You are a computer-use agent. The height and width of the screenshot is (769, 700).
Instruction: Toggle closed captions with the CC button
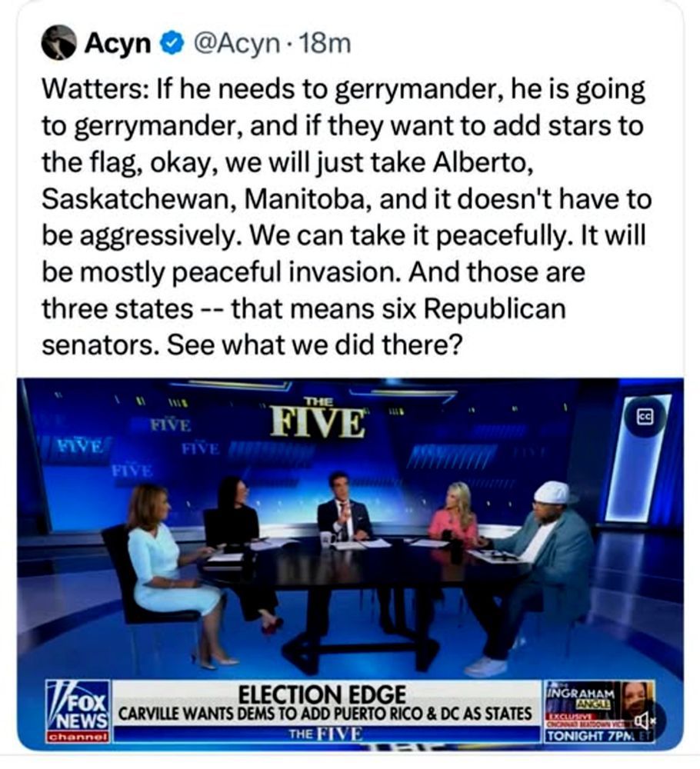[645, 417]
